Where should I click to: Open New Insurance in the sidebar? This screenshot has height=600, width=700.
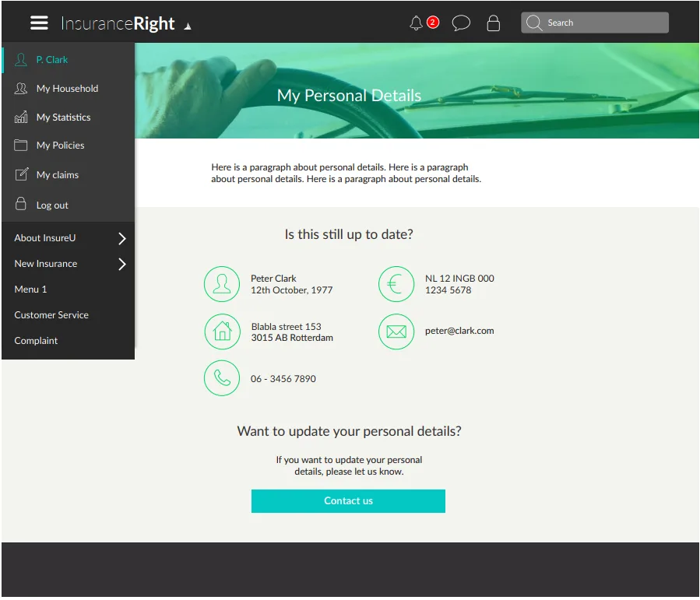coord(46,264)
